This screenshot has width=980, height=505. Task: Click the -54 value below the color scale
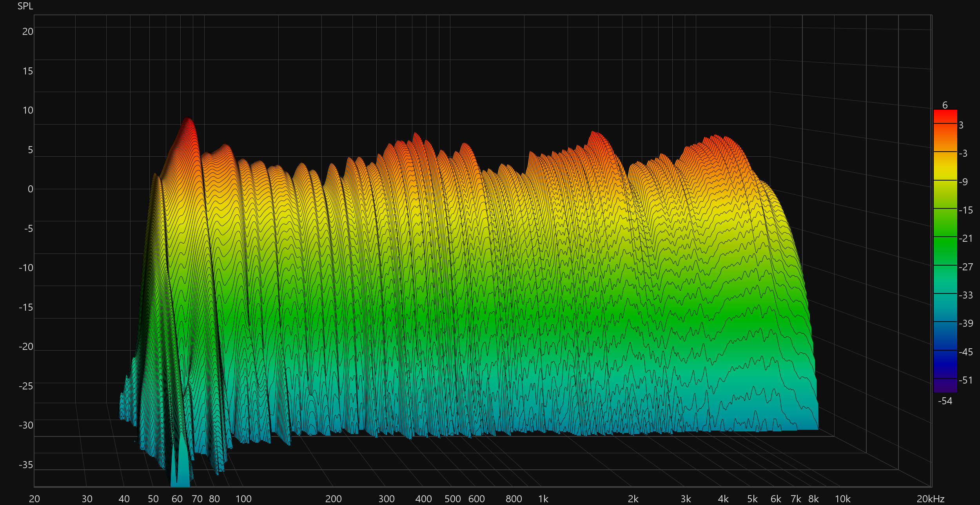(945, 401)
